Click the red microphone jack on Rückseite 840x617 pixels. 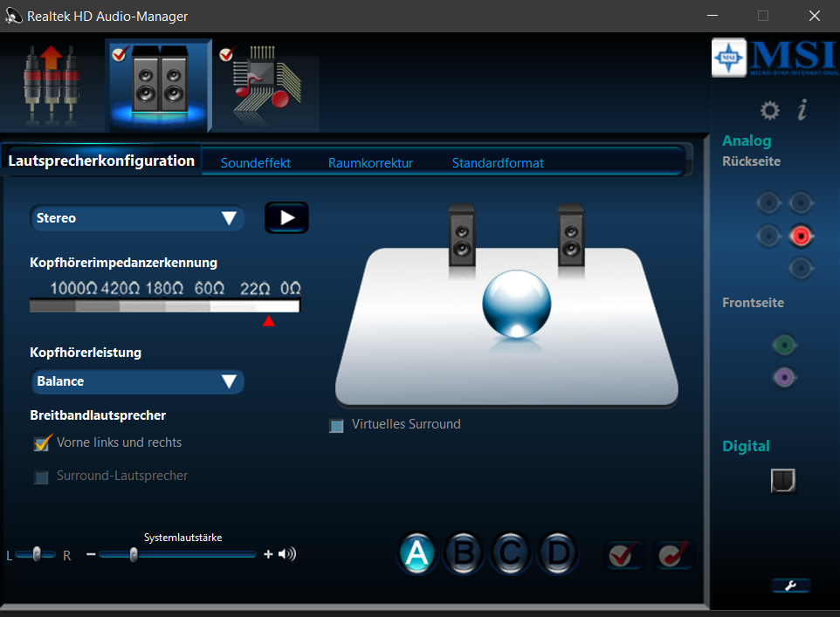(x=801, y=236)
